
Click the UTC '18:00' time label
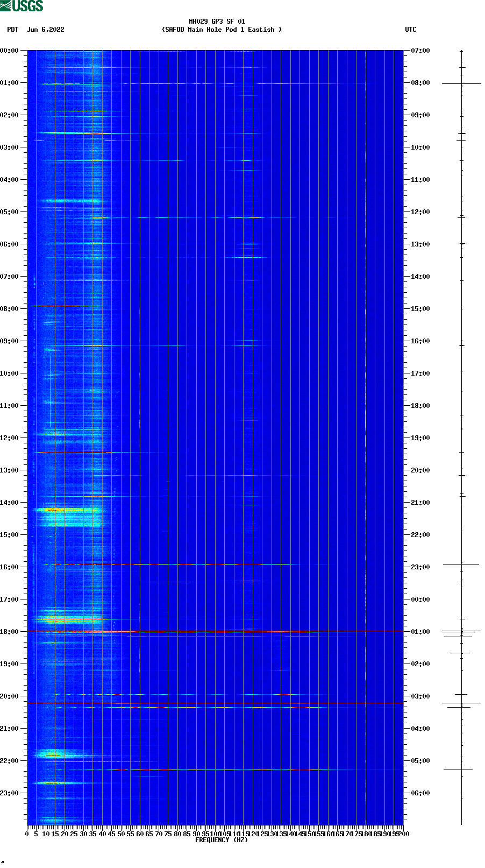point(420,406)
